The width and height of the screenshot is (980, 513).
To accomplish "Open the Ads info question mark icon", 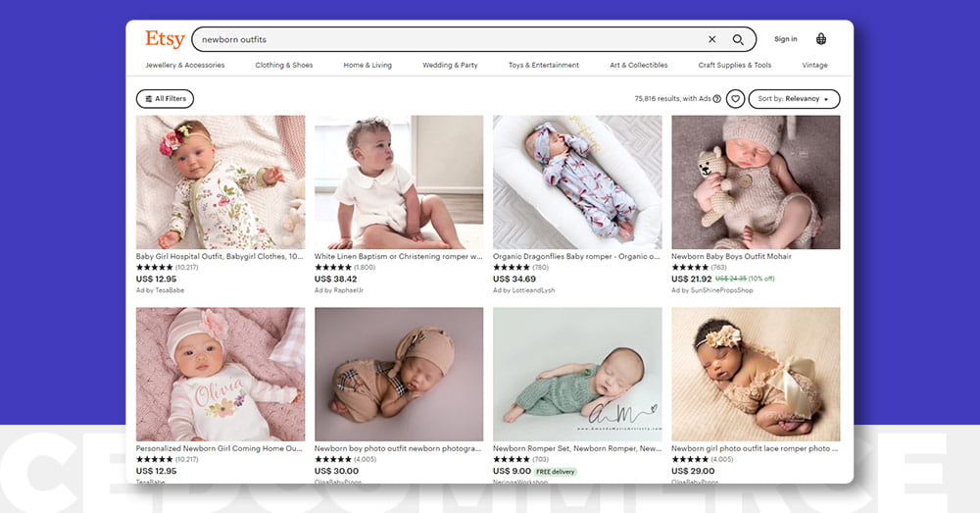I will point(717,99).
